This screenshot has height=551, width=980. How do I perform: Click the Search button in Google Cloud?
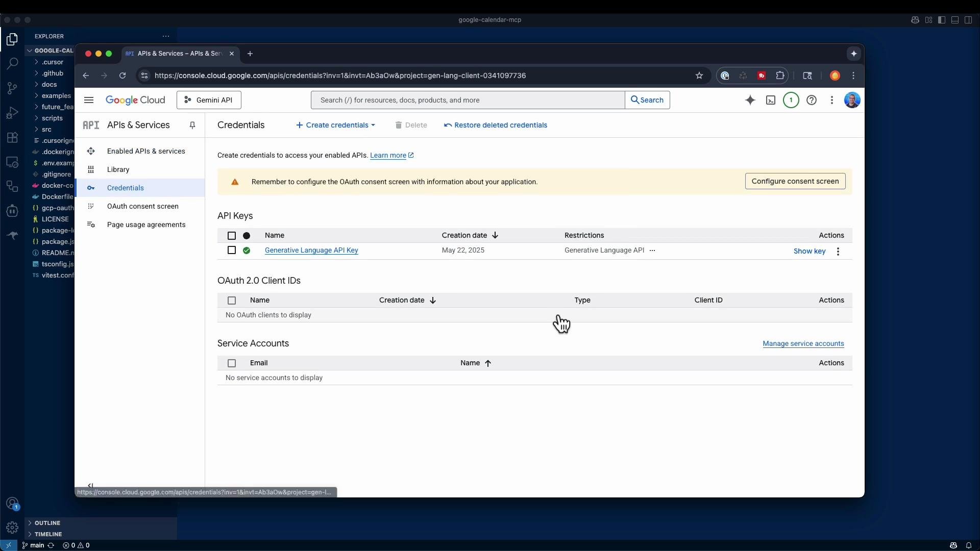tap(647, 100)
